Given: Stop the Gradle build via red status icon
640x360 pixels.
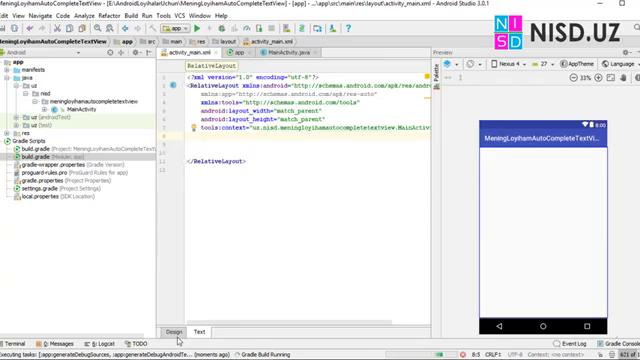Looking at the screenshot, I should (462, 355).
